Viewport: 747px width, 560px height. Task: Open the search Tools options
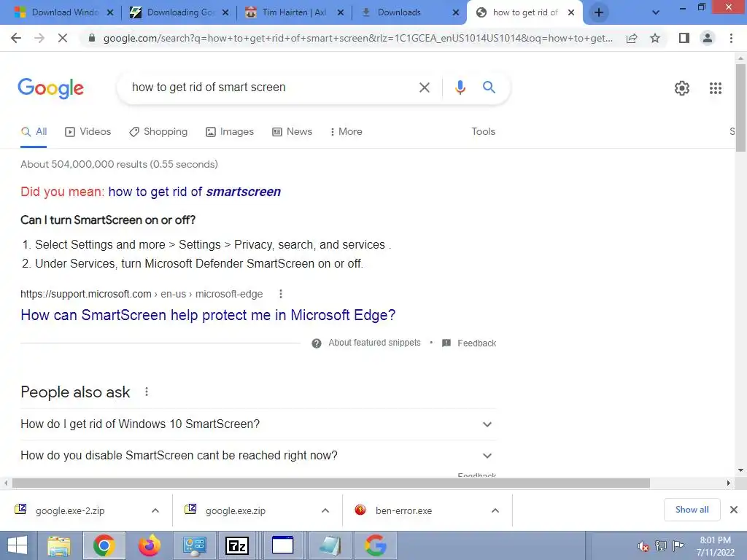483,132
